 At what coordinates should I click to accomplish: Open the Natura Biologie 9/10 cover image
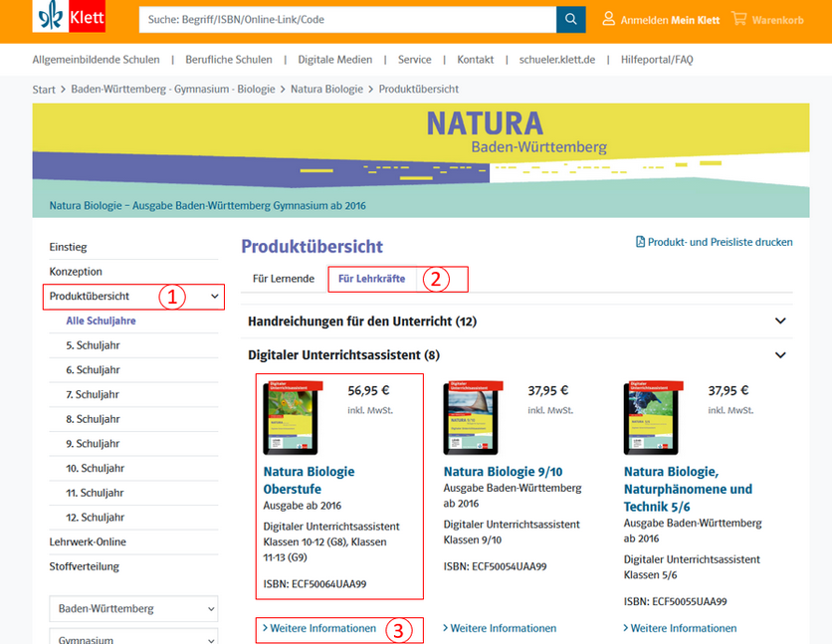coord(471,419)
